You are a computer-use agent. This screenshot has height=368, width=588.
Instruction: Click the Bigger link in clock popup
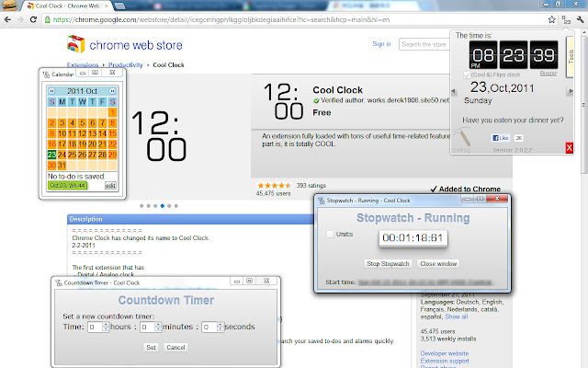[x=548, y=74]
